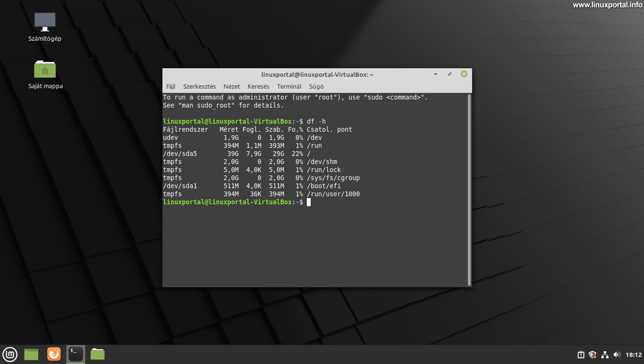Expand the Szerkesztés dropdown menu

point(199,86)
